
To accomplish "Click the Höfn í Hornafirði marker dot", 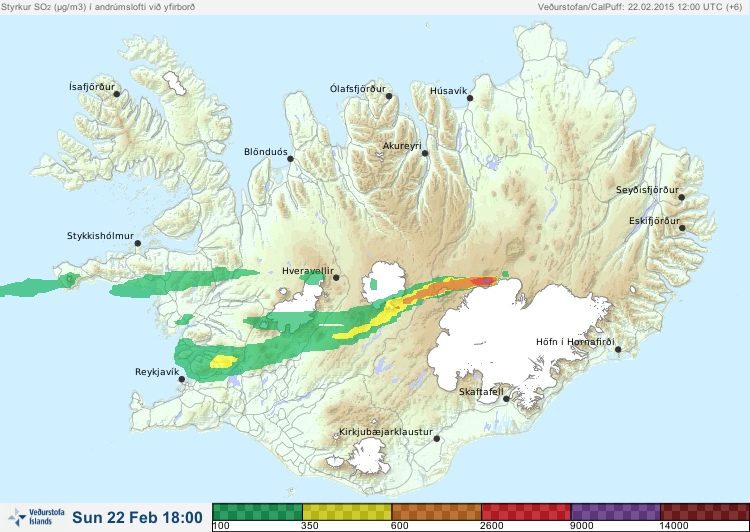I will coord(618,350).
